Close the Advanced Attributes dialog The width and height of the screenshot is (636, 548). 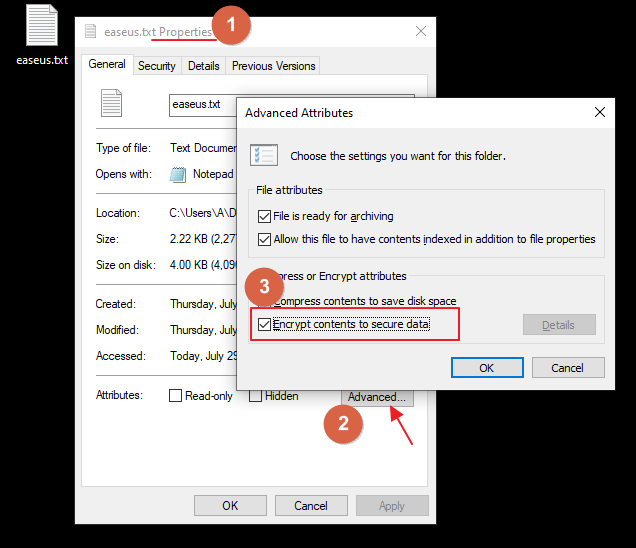599,113
